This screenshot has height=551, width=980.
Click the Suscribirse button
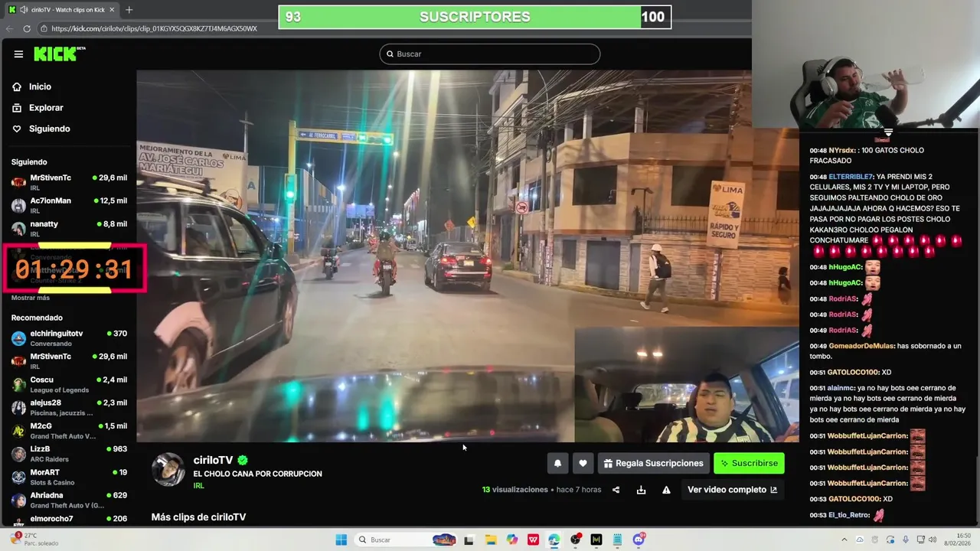749,463
